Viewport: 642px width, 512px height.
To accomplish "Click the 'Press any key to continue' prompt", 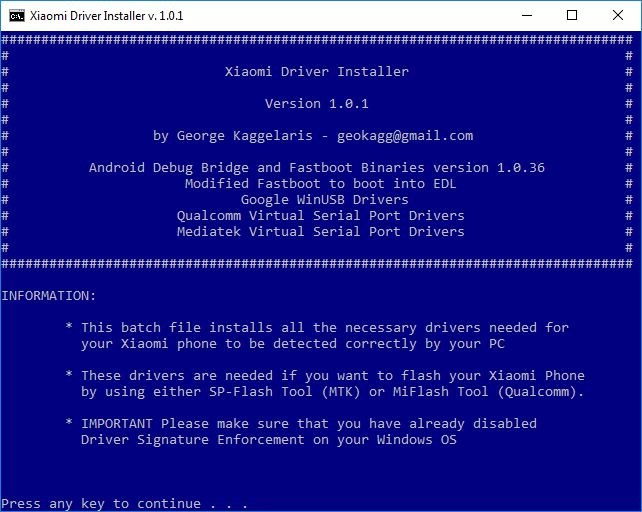I will tap(124, 503).
